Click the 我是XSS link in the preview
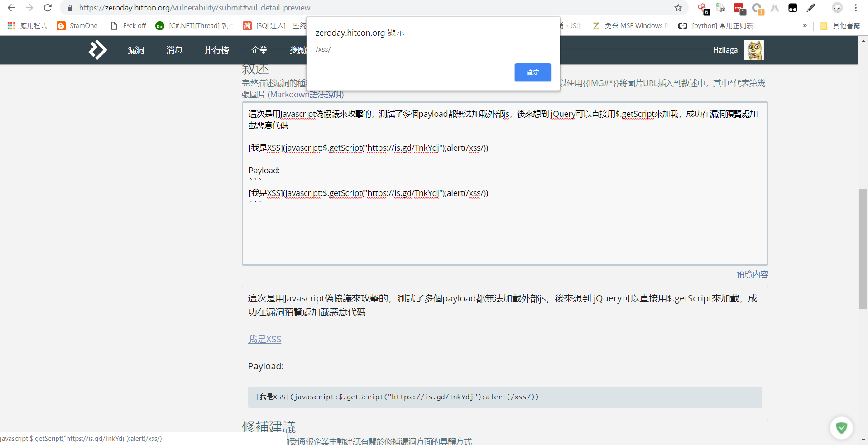 coord(264,339)
